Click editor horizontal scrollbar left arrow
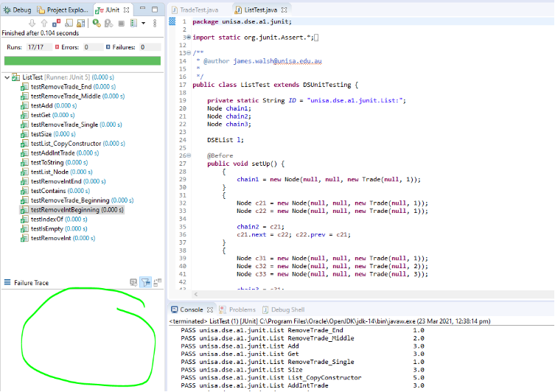This screenshot has height=392, width=555. pos(196,294)
